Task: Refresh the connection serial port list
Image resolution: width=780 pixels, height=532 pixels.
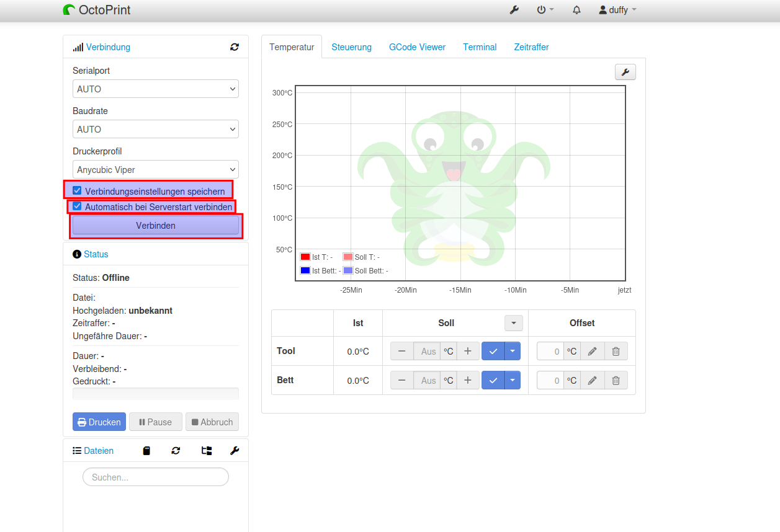Action: 234,47
